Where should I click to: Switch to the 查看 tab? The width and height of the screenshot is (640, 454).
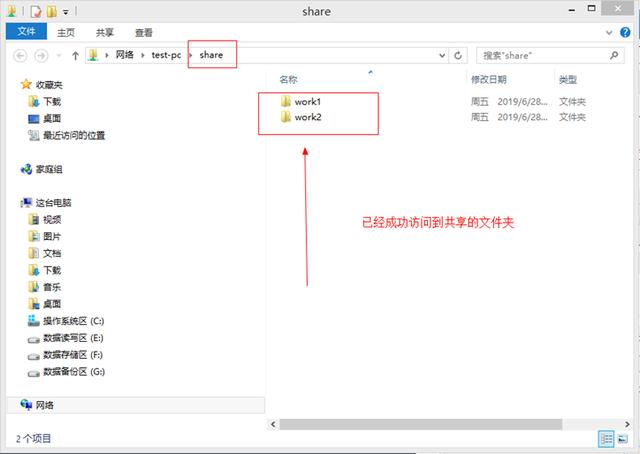[x=144, y=33]
